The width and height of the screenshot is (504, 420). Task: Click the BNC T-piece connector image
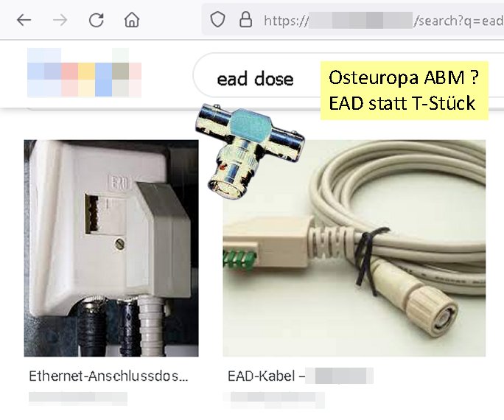click(250, 150)
